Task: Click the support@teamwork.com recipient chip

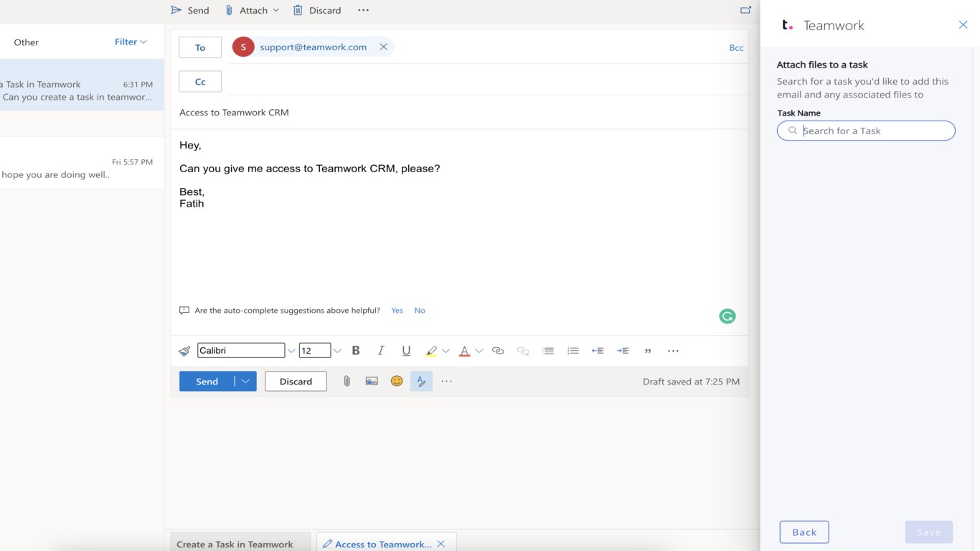Action: point(313,47)
